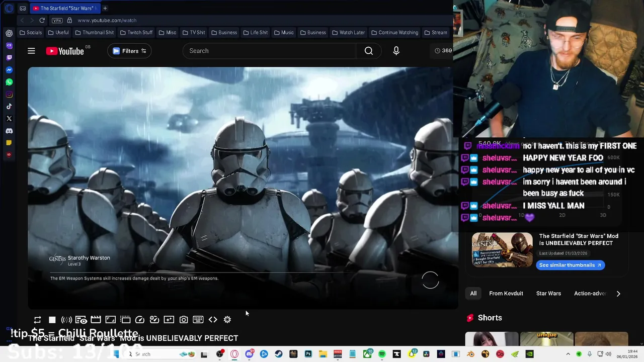644x362 pixels.
Task: Open the 369 timer counter in header
Action: [x=443, y=51]
